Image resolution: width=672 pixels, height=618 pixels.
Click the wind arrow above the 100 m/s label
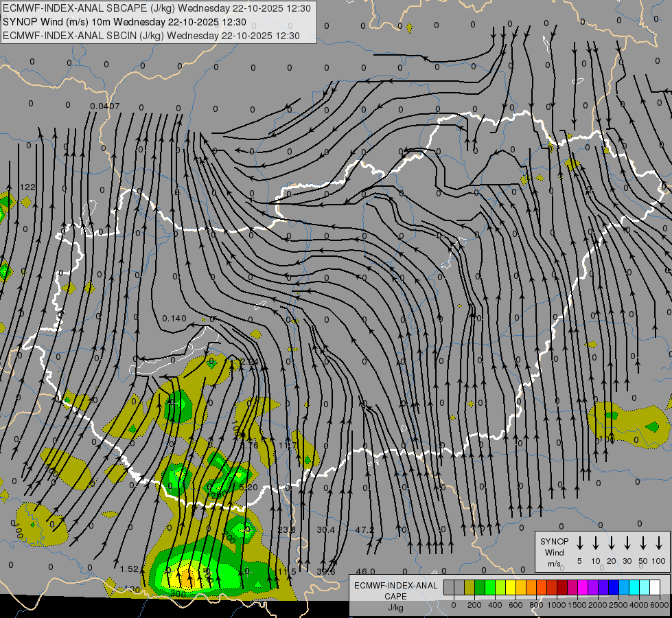(659, 543)
